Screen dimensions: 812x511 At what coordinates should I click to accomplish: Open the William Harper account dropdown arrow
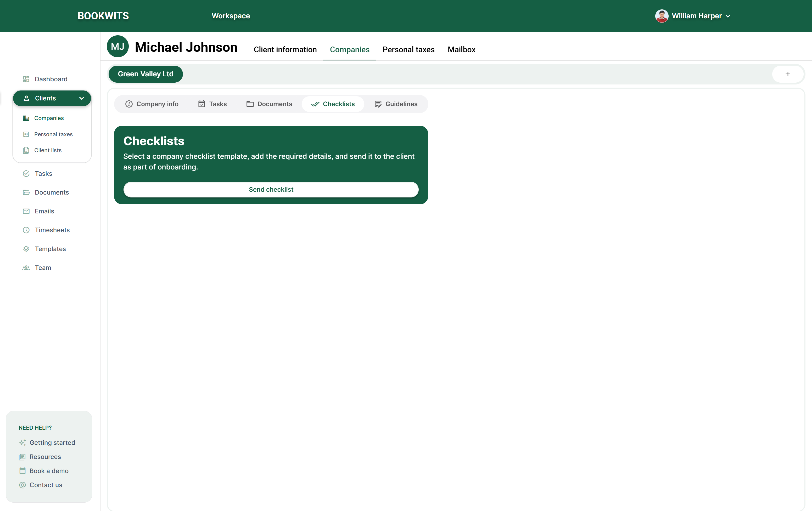pyautogui.click(x=728, y=16)
